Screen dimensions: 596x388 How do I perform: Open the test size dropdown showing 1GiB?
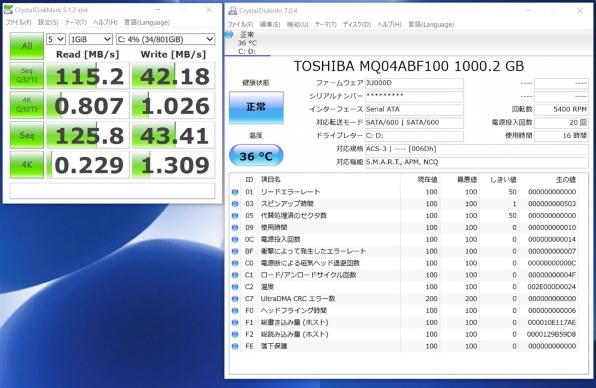coord(90,39)
